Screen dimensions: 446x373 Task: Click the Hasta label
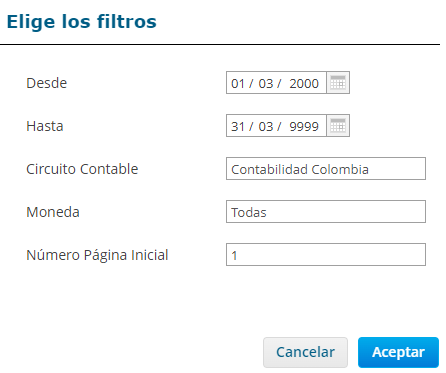point(45,126)
